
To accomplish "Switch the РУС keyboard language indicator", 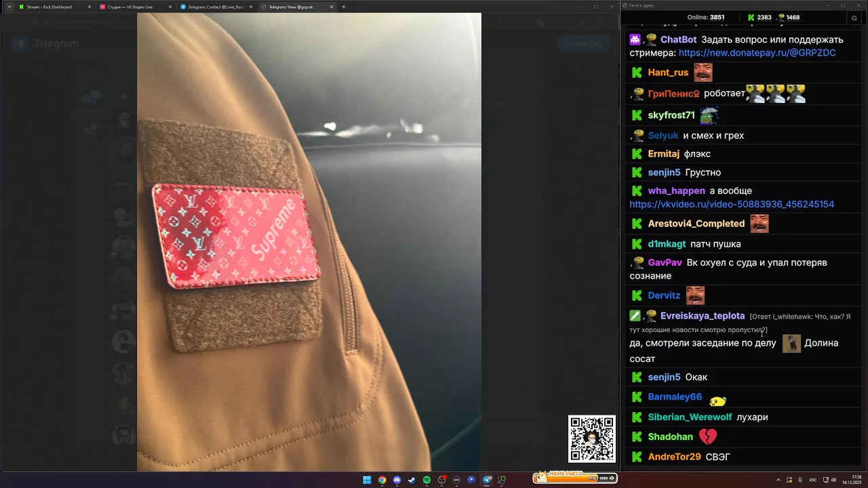I will click(x=813, y=480).
